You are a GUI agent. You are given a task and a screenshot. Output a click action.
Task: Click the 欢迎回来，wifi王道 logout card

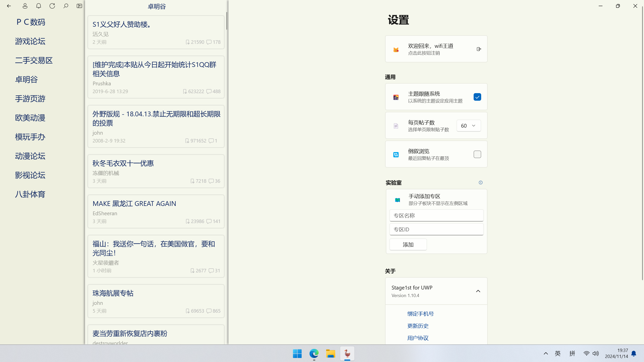[436, 49]
